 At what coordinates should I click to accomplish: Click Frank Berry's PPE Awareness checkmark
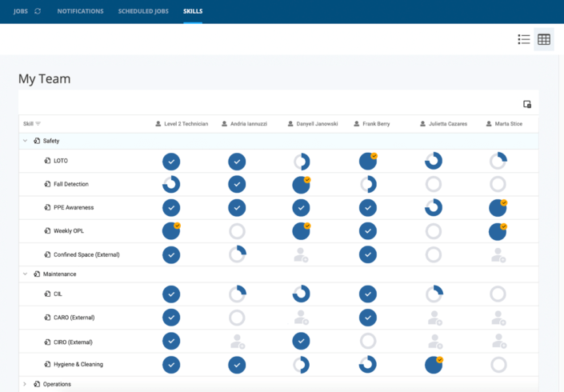pyautogui.click(x=367, y=208)
